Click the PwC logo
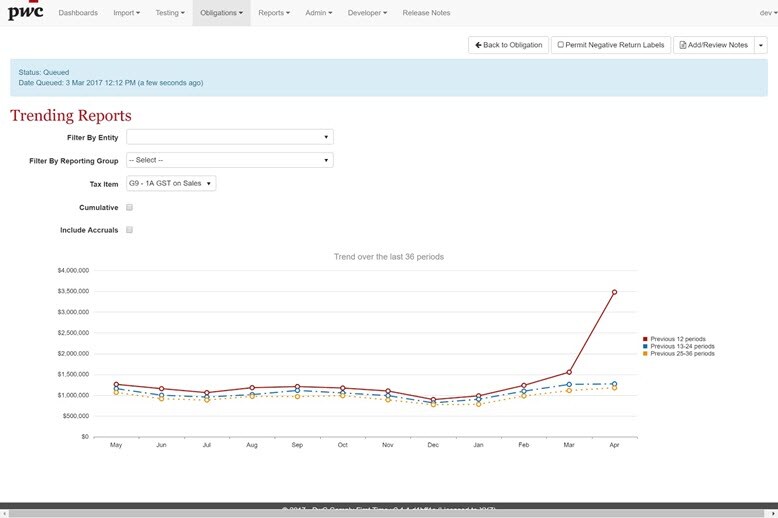 pyautogui.click(x=26, y=13)
